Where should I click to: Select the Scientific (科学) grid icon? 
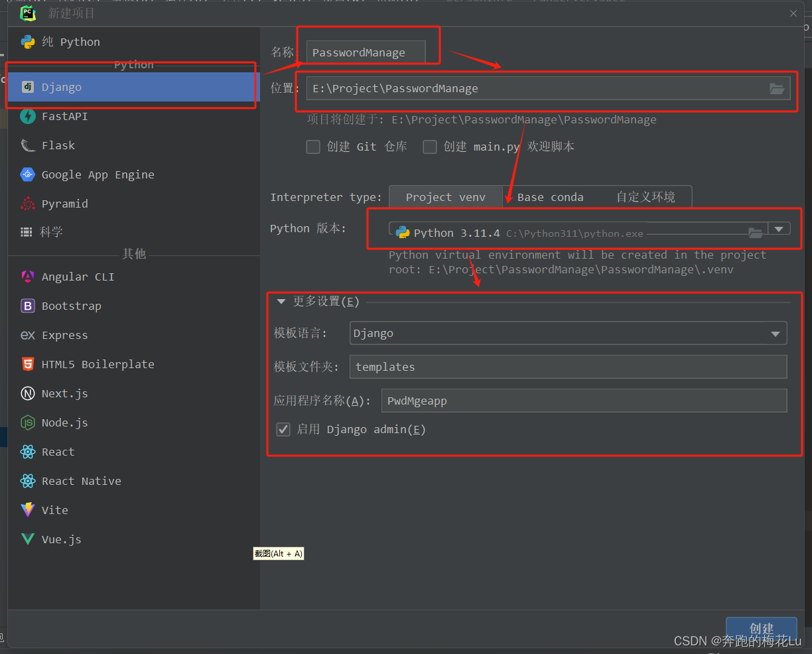pyautogui.click(x=27, y=231)
